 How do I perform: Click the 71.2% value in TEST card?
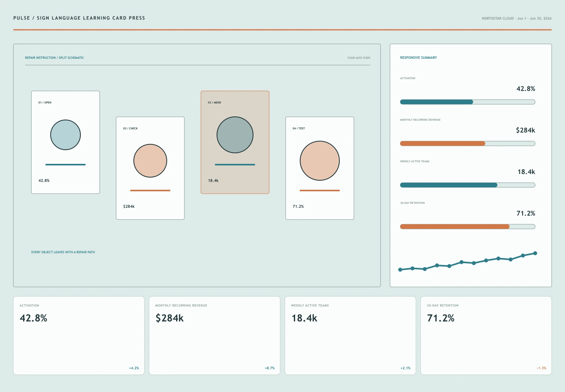(x=298, y=207)
